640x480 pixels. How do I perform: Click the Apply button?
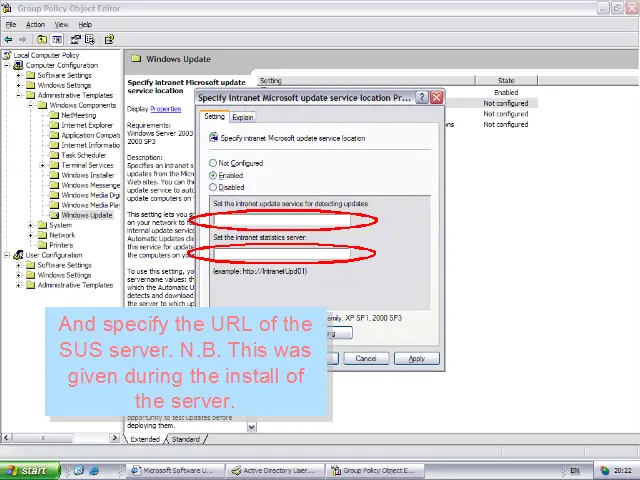pos(417,358)
